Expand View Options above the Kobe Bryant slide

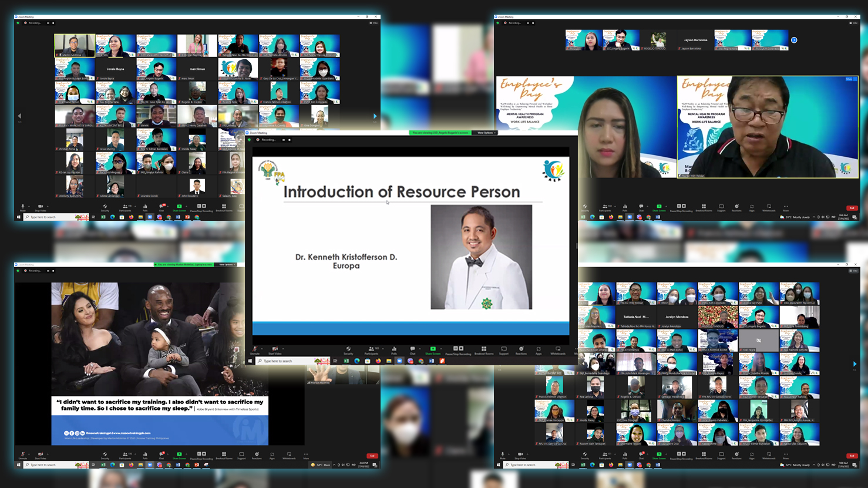(x=227, y=265)
